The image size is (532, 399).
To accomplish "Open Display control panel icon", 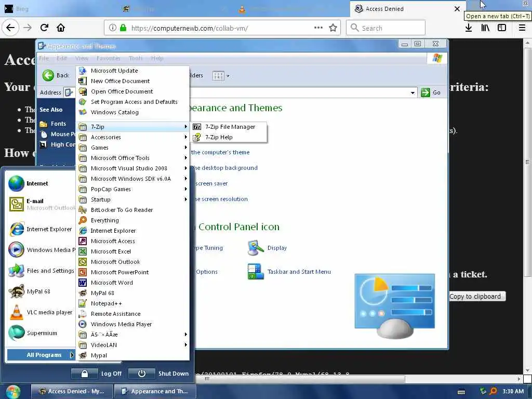I will point(268,248).
